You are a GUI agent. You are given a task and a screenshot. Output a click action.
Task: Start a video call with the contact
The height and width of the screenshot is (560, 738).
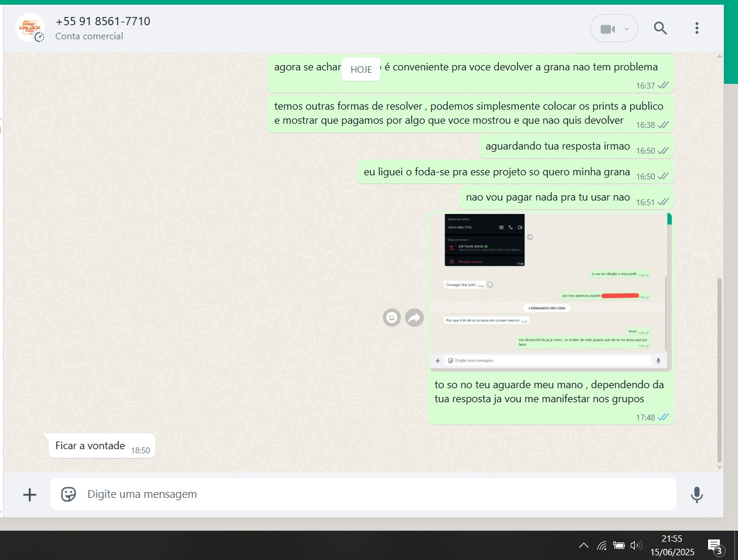(608, 28)
